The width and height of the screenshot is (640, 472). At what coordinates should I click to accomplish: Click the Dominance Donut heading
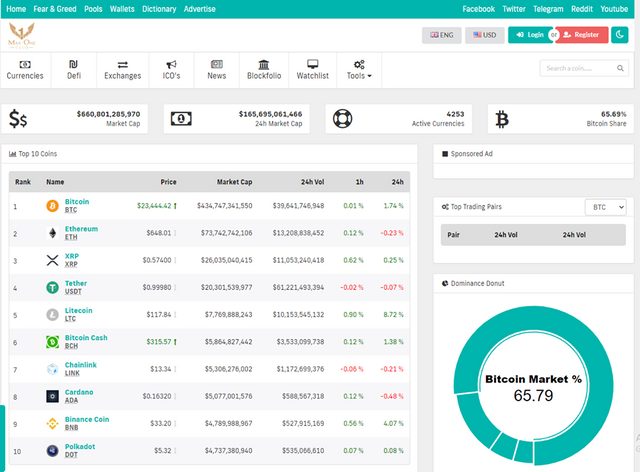pos(477,283)
